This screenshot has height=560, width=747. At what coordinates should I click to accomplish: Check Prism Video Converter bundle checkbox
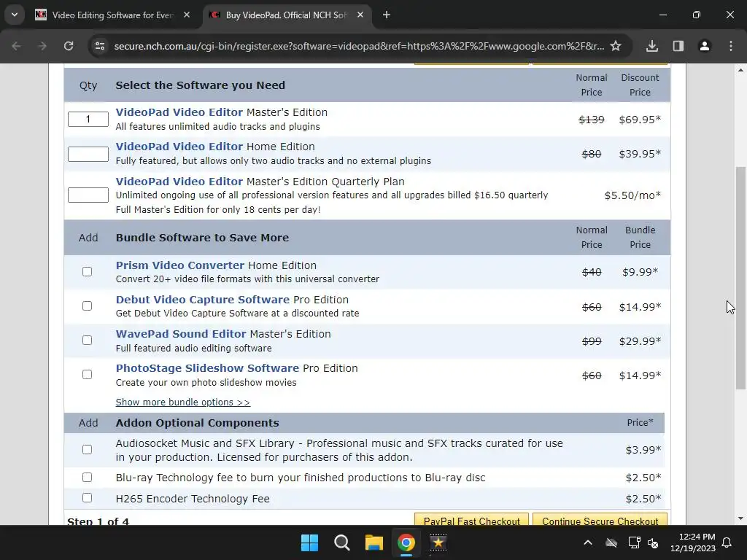pos(88,271)
